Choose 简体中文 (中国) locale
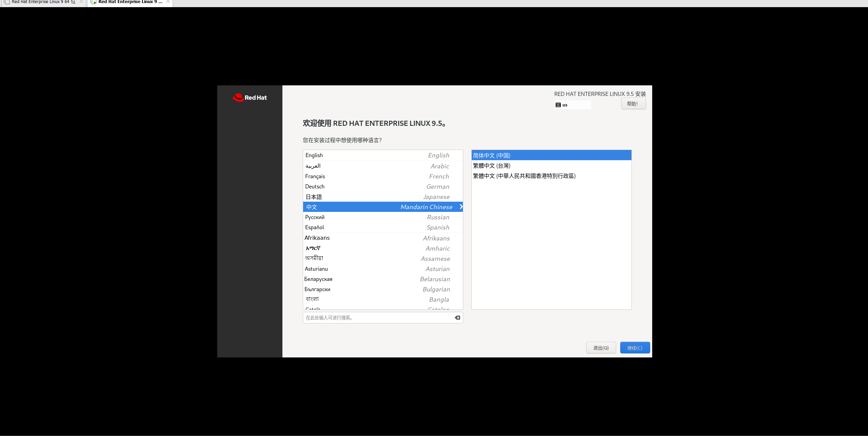Screen dimensions: 868x436 [x=551, y=155]
